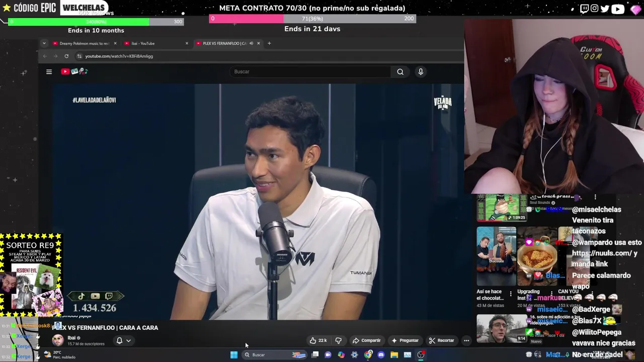644x362 pixels.
Task: Click the YouTube icon in overlay header
Action: click(x=618, y=9)
